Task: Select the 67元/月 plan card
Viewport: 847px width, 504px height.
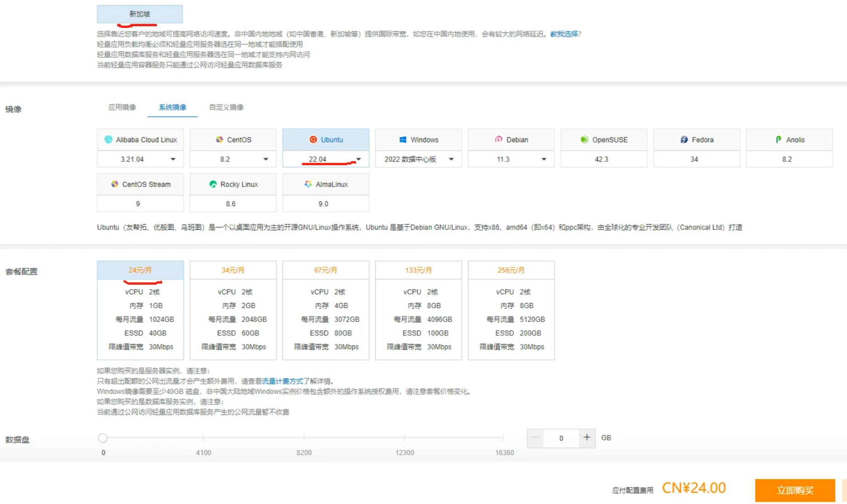Action: 326,310
